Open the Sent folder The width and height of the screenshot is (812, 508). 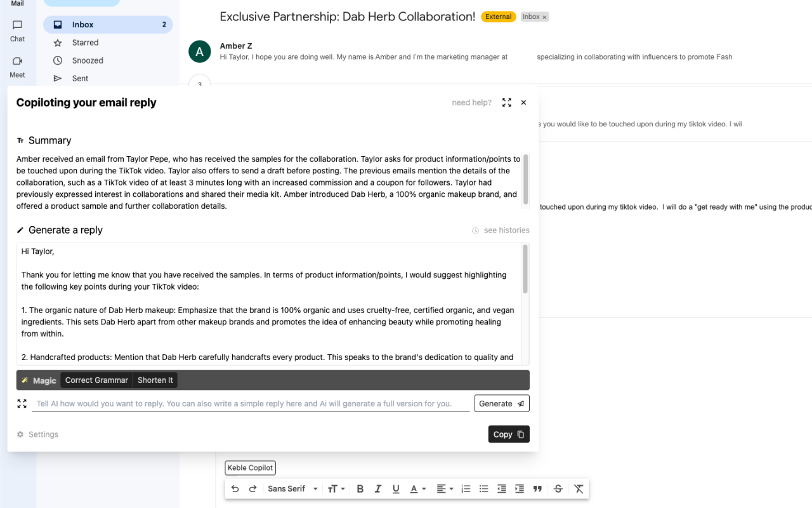tap(80, 78)
